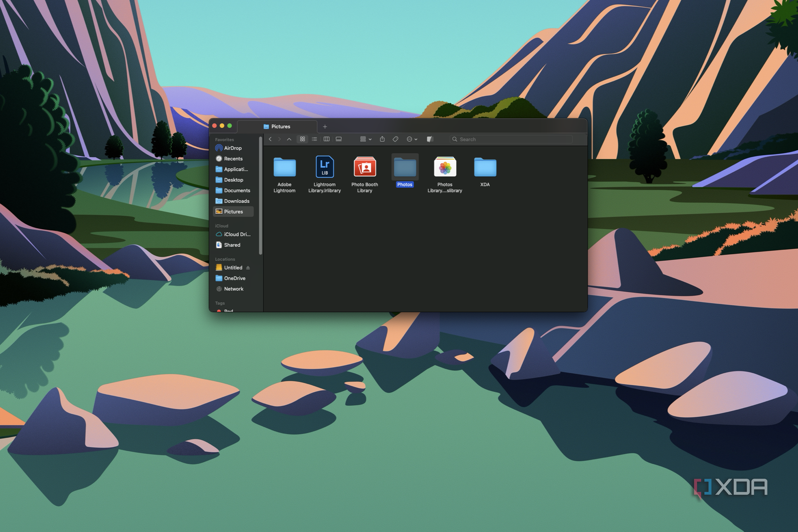Open the More actions dropdown menu
Image resolution: width=798 pixels, height=532 pixels.
tap(411, 139)
